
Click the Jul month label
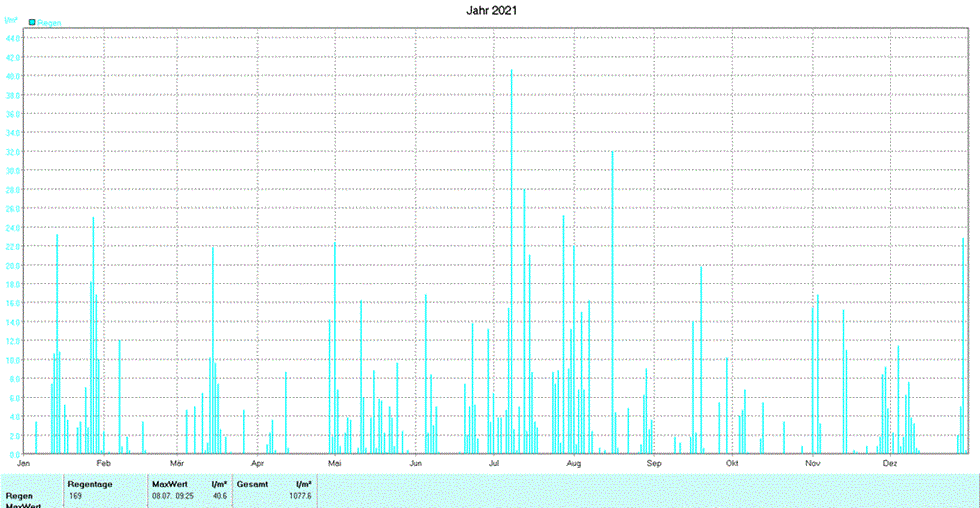(x=494, y=463)
